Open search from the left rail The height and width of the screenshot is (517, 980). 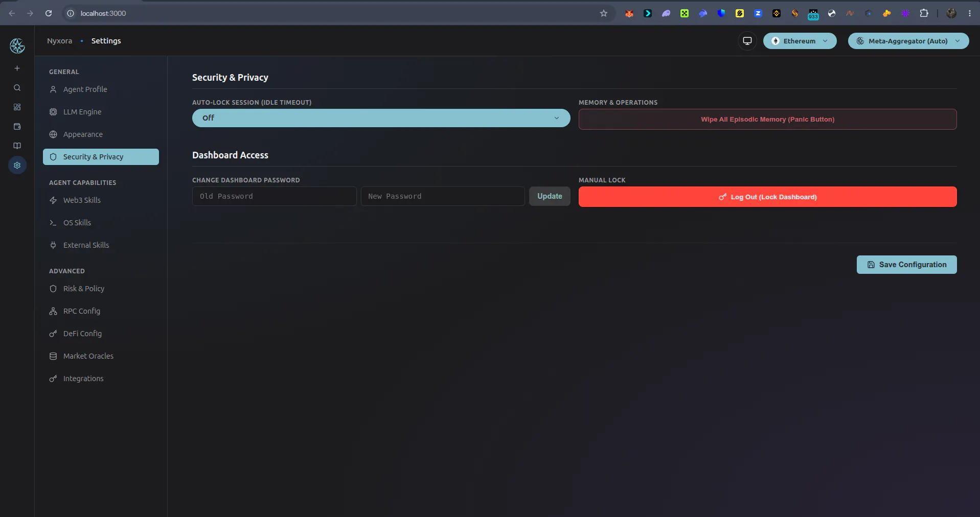pos(17,88)
